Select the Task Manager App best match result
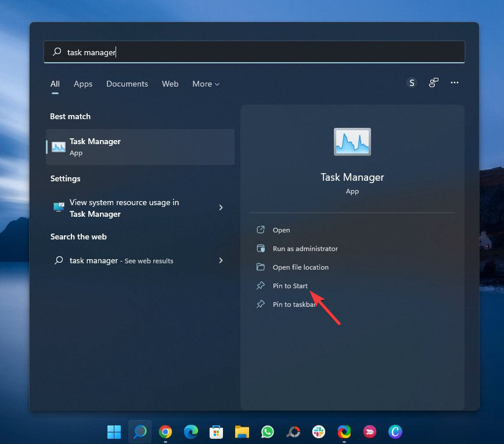Viewport: 504px width, 444px height. [x=140, y=147]
